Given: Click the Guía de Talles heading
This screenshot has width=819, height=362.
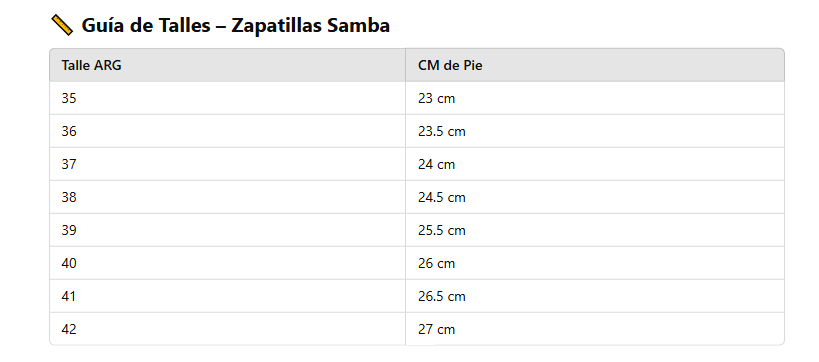Looking at the screenshot, I should click(x=236, y=25).
